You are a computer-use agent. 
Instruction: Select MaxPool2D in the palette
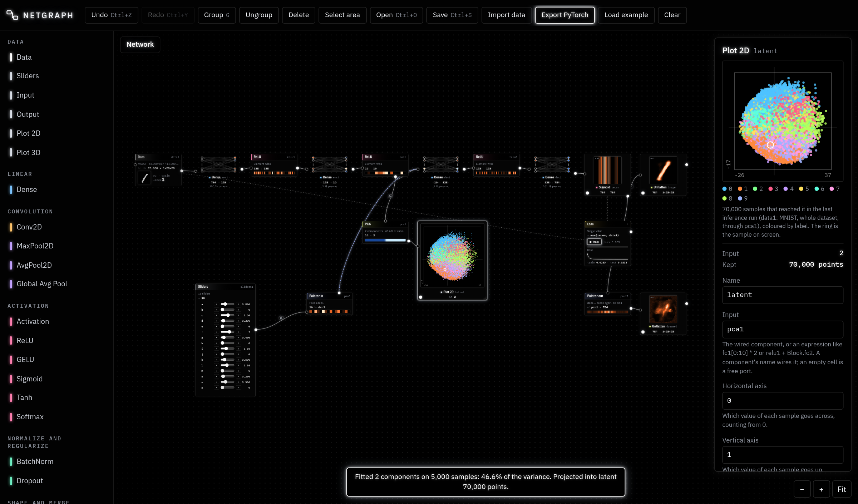(57, 246)
